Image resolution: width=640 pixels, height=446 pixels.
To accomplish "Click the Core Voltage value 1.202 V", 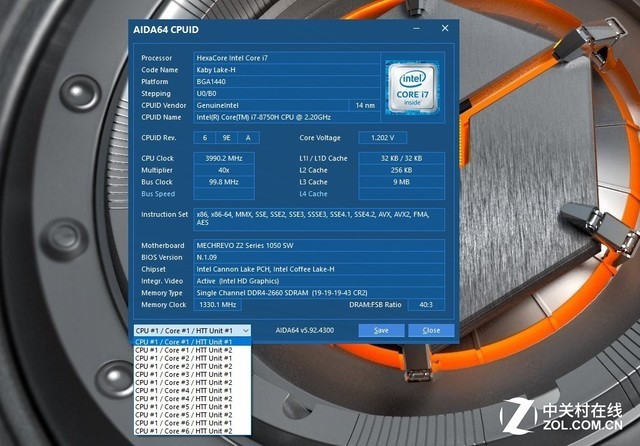I will pos(382,138).
